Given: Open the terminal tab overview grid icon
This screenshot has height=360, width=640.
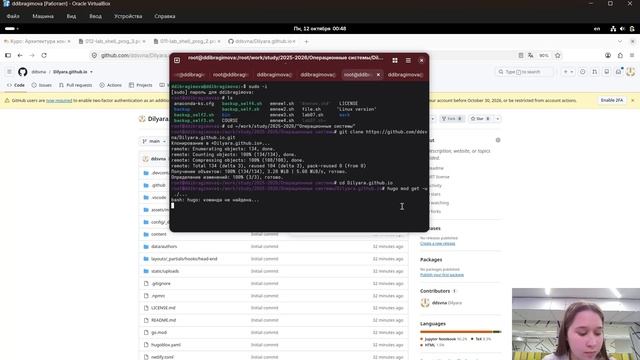Looking at the screenshot, I should [x=395, y=60].
